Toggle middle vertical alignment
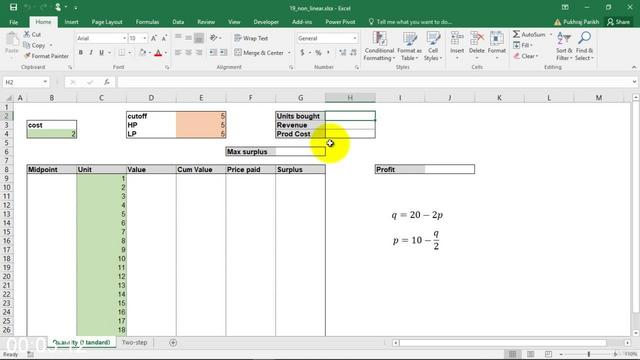The height and width of the screenshot is (360, 640). pyautogui.click(x=189, y=38)
